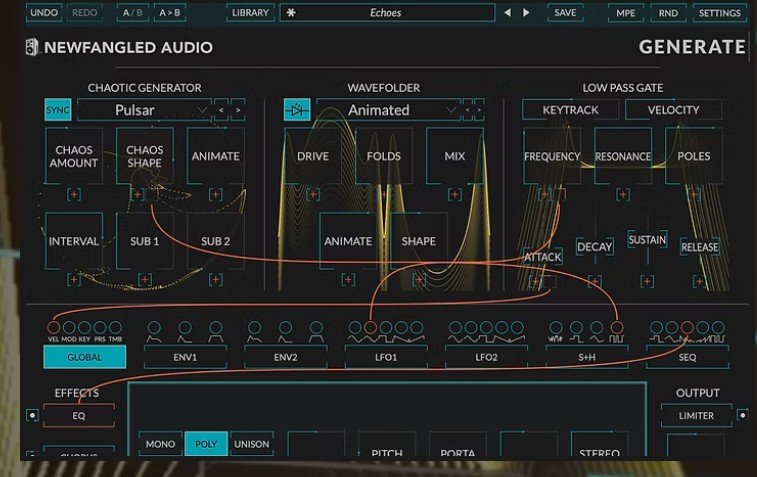Open the ENV1 tab
This screenshot has height=477, width=757.
pos(185,357)
